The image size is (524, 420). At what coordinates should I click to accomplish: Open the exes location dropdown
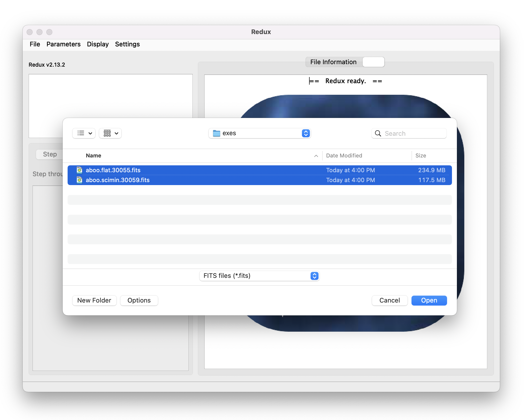click(x=260, y=133)
